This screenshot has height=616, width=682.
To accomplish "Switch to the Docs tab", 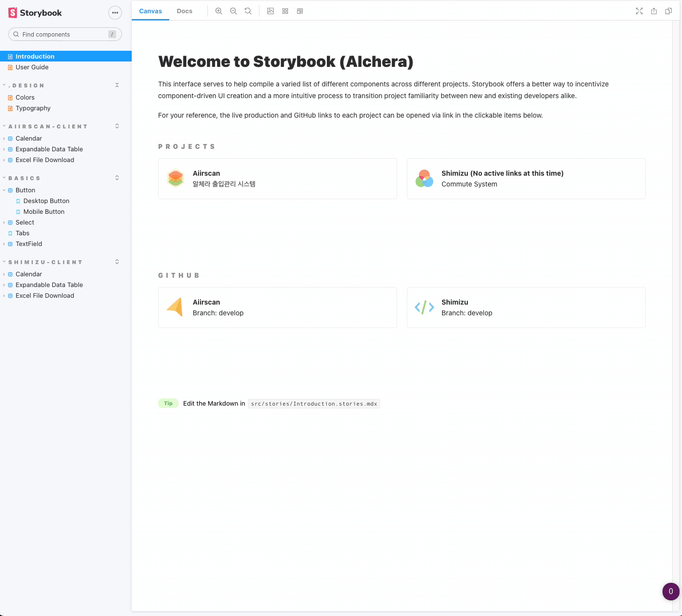I will coord(184,11).
